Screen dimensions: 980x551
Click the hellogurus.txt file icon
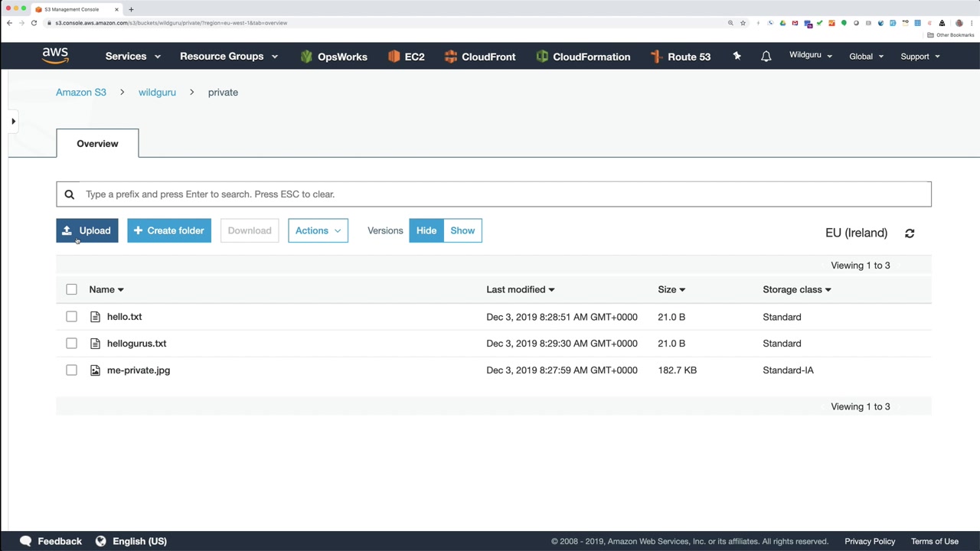tap(95, 344)
